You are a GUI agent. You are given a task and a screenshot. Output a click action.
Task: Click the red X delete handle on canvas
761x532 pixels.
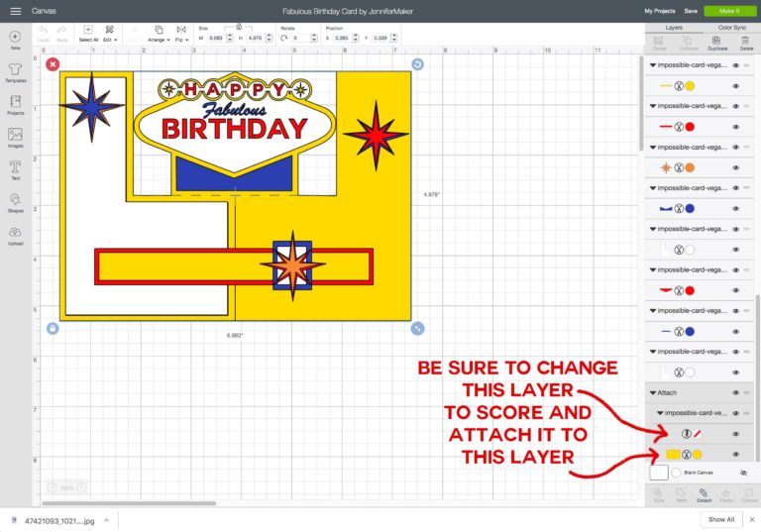(x=53, y=64)
